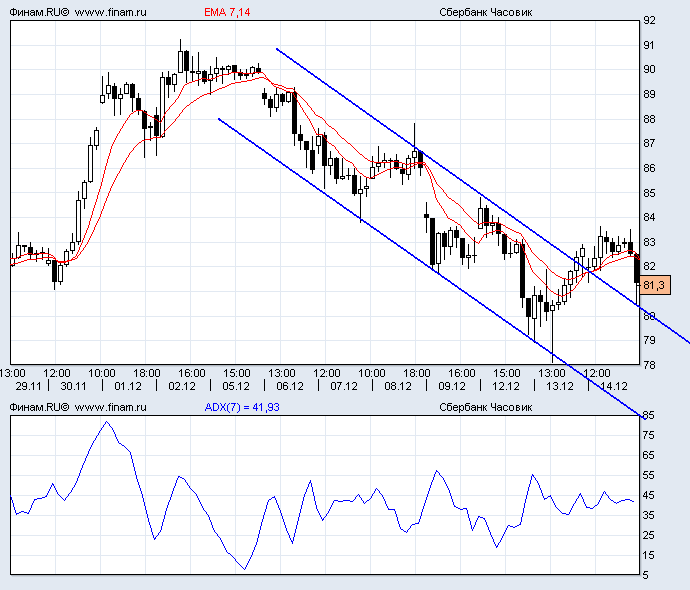Select the 01.12 date label
690x590 pixels.
click(128, 386)
